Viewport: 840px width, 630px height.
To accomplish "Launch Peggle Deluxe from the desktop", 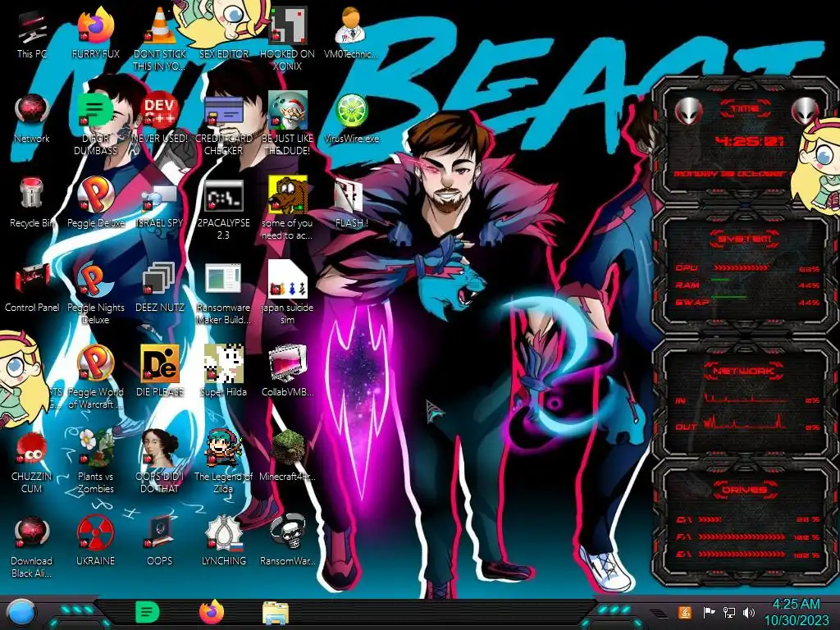I will click(95, 203).
